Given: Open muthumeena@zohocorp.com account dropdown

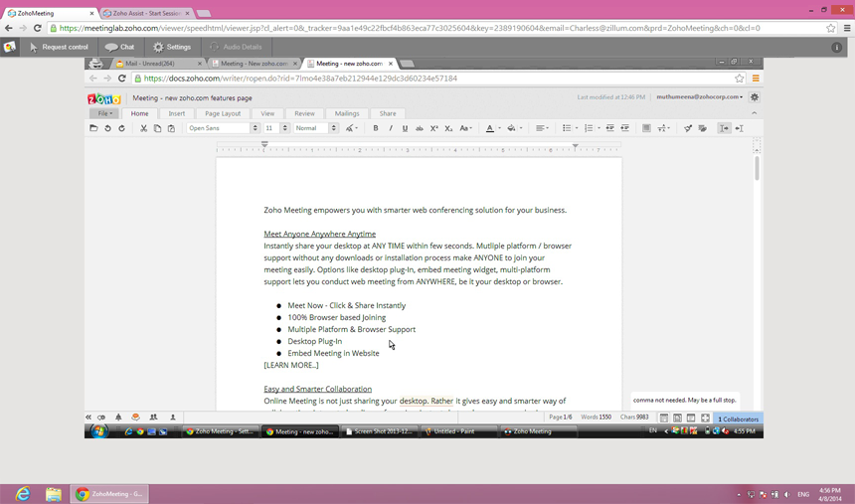Looking at the screenshot, I should (700, 97).
